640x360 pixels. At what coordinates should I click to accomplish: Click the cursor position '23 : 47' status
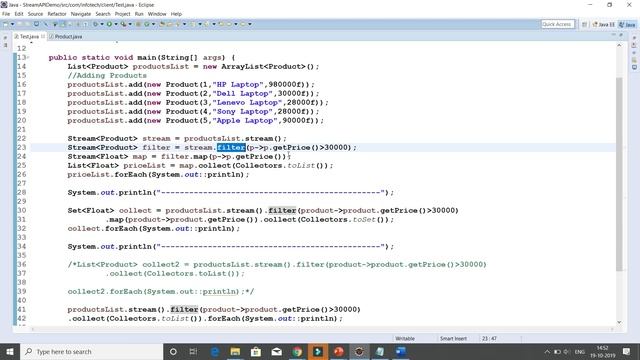[x=489, y=338]
